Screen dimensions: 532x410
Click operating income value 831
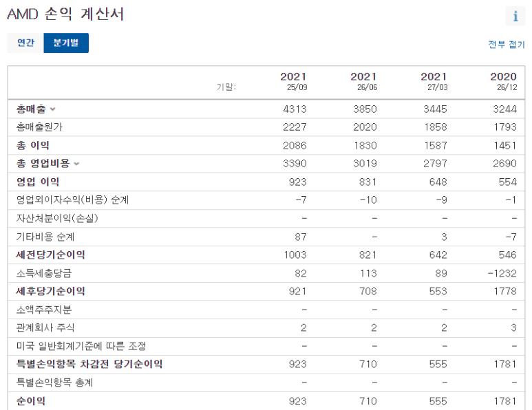[368, 182]
